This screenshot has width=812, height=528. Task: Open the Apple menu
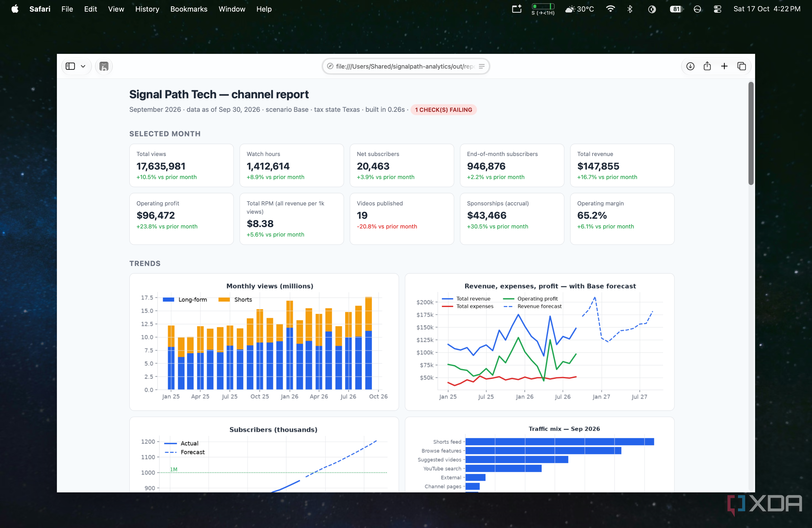(x=15, y=9)
